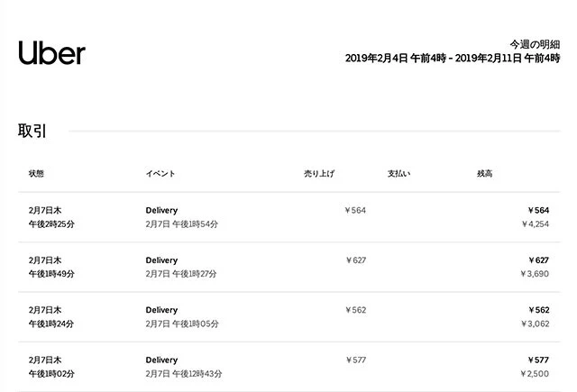Click the 状態 column header
Viewport: 577px width, 392px height.
pos(36,173)
